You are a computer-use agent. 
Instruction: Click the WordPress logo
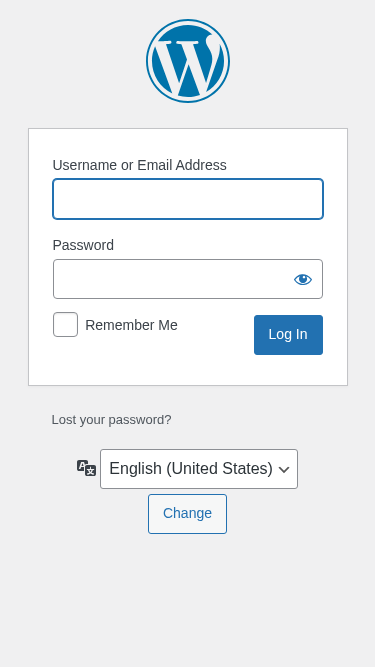coord(188,61)
